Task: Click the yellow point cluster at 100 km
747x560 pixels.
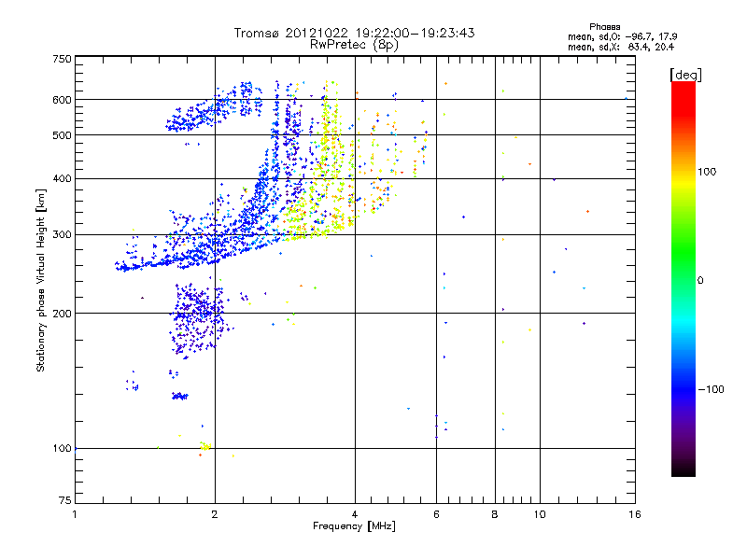Action: coord(204,447)
